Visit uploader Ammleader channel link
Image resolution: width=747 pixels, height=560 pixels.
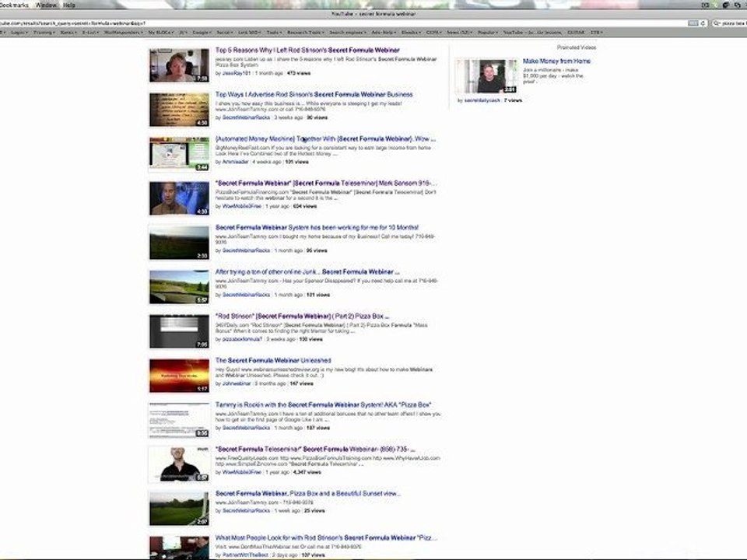(x=235, y=162)
